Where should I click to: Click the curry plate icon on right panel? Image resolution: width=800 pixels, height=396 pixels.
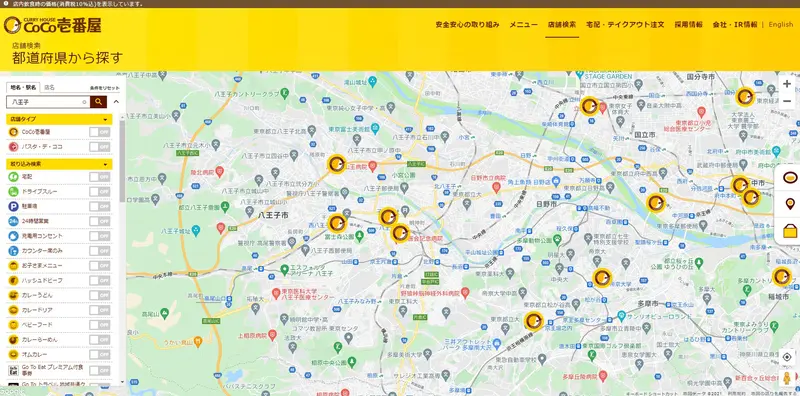pyautogui.click(x=790, y=178)
